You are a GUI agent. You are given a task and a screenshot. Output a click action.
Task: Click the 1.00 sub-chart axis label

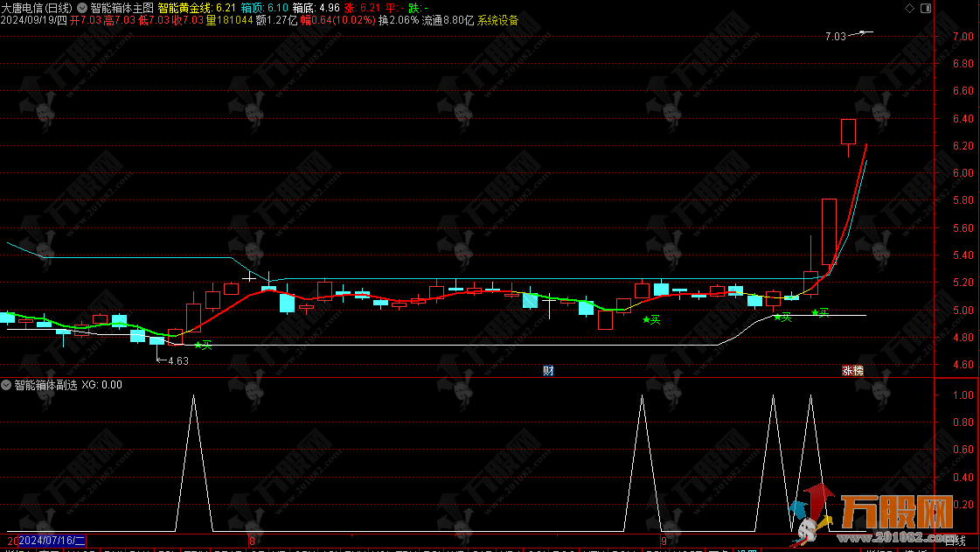(963, 395)
